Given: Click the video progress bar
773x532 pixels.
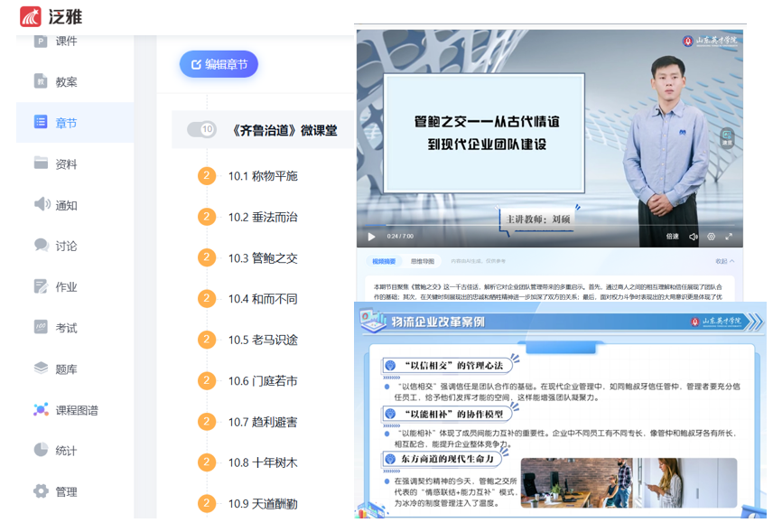Looking at the screenshot, I should coord(542,226).
